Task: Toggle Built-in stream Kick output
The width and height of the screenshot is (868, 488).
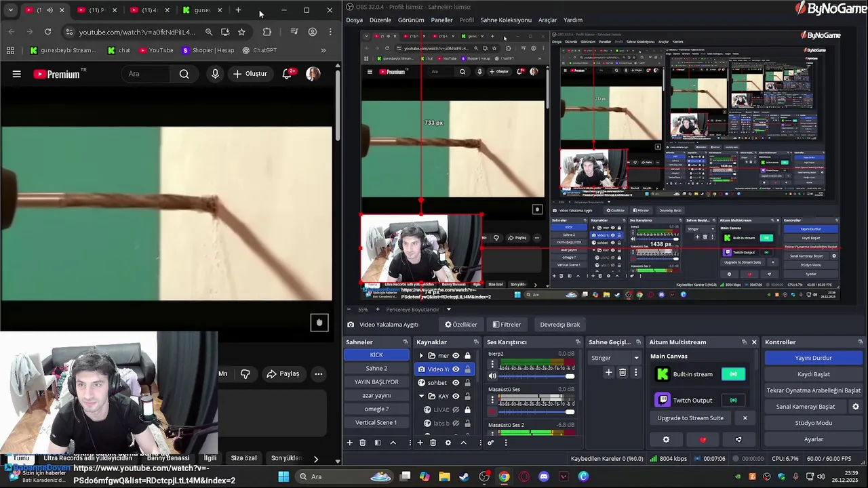Action: (x=733, y=374)
